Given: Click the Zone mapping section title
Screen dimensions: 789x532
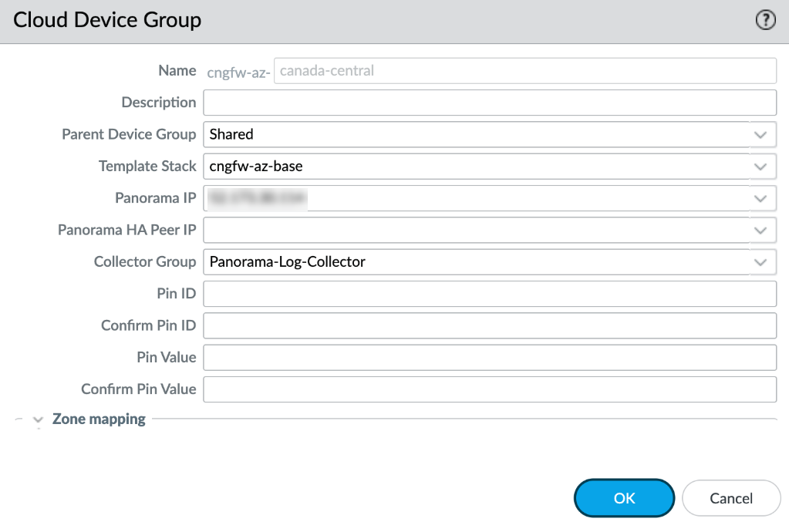Looking at the screenshot, I should pyautogui.click(x=99, y=419).
